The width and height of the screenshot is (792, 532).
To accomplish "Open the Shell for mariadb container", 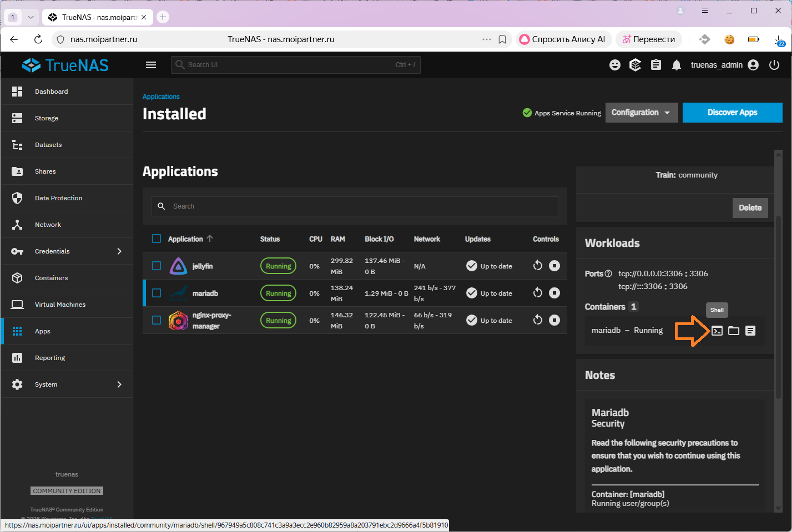I will tap(717, 331).
